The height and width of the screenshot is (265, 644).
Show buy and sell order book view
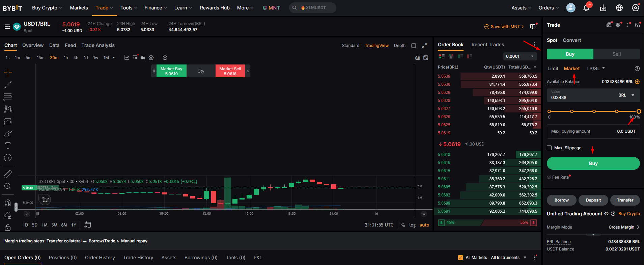click(x=442, y=56)
